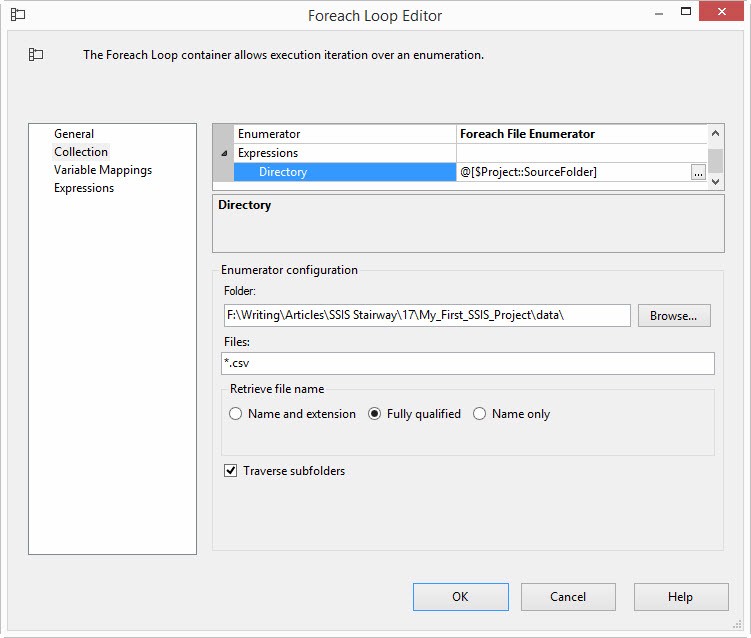The width and height of the screenshot is (751, 638).
Task: Collapse the Expressions group in the property grid
Action: pyautogui.click(x=223, y=153)
